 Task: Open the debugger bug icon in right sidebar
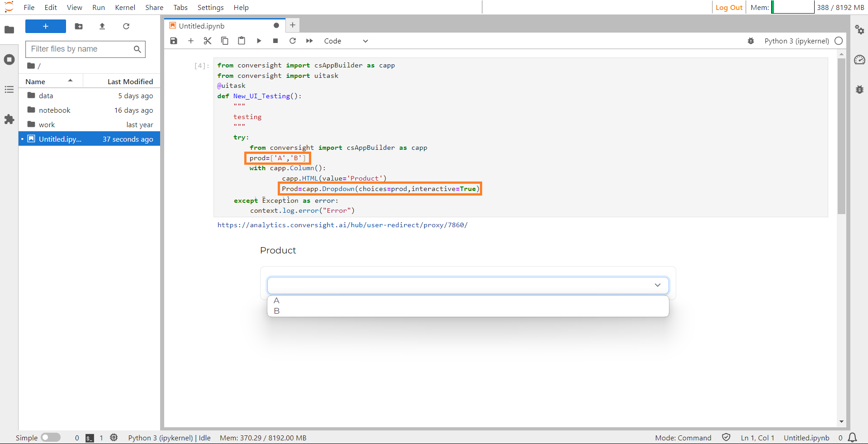pos(859,90)
